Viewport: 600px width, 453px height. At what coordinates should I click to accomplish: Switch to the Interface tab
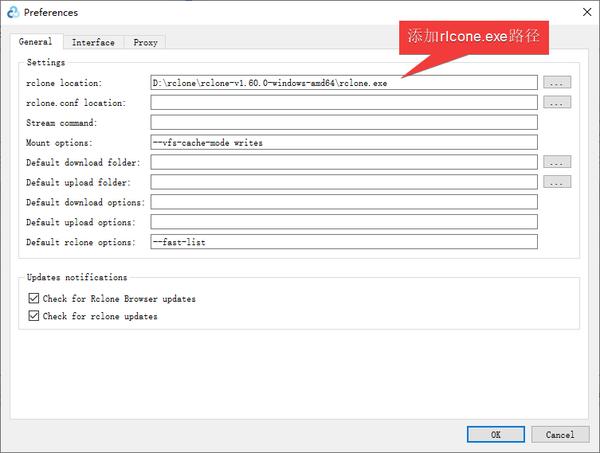(93, 42)
